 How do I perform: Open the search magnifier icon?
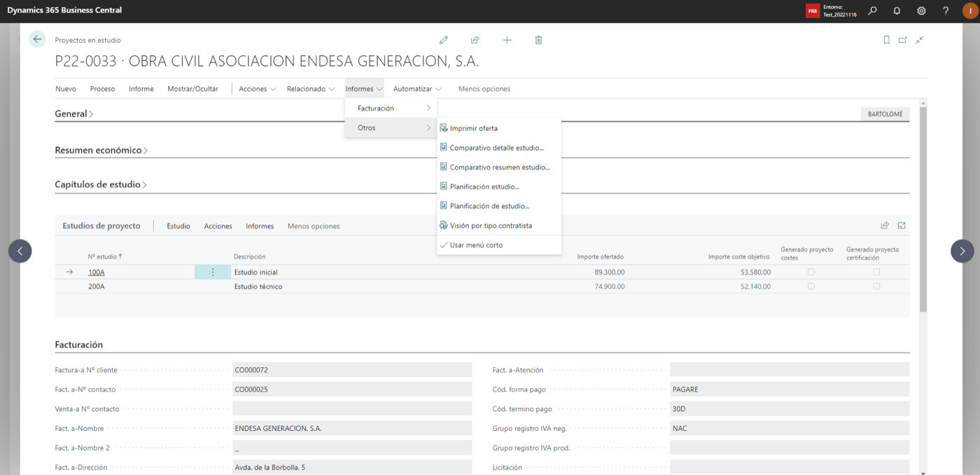click(872, 11)
